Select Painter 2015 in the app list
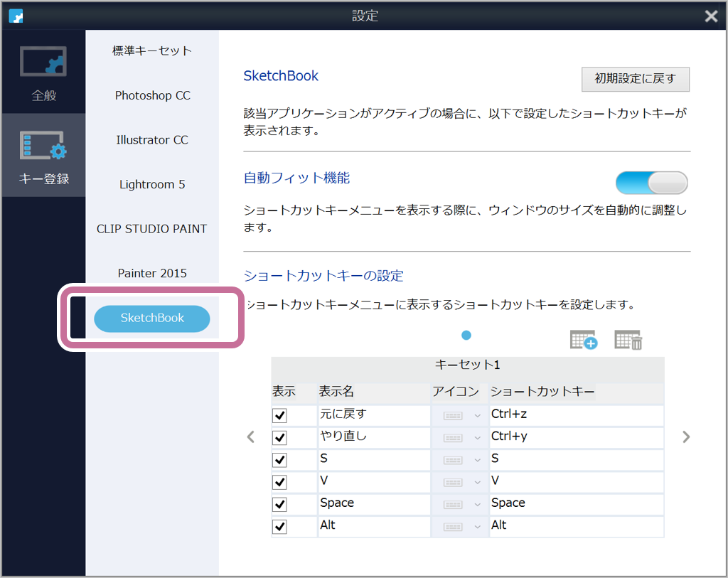Viewport: 728px width, 578px height. point(152,273)
